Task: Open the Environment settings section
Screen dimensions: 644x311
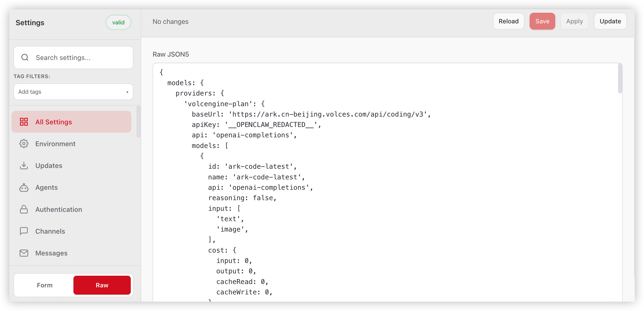Action: point(55,144)
